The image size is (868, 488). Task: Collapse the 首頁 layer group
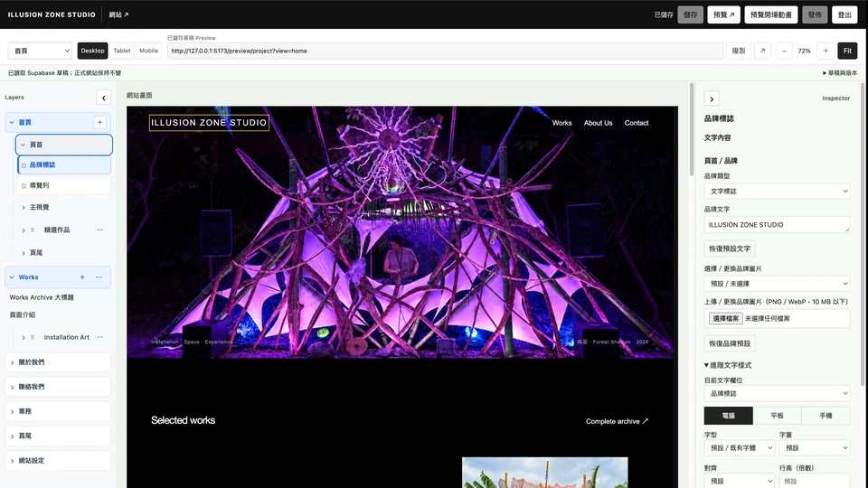click(12, 122)
